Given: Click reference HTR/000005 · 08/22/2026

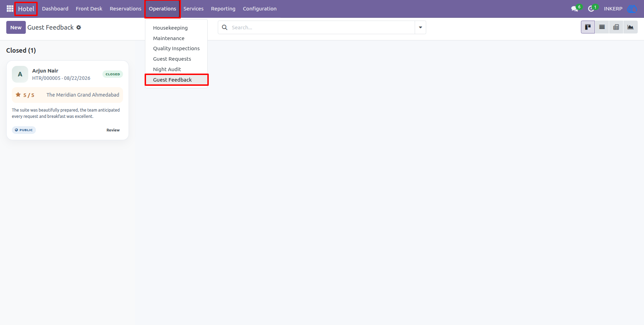Looking at the screenshot, I should coord(61,78).
